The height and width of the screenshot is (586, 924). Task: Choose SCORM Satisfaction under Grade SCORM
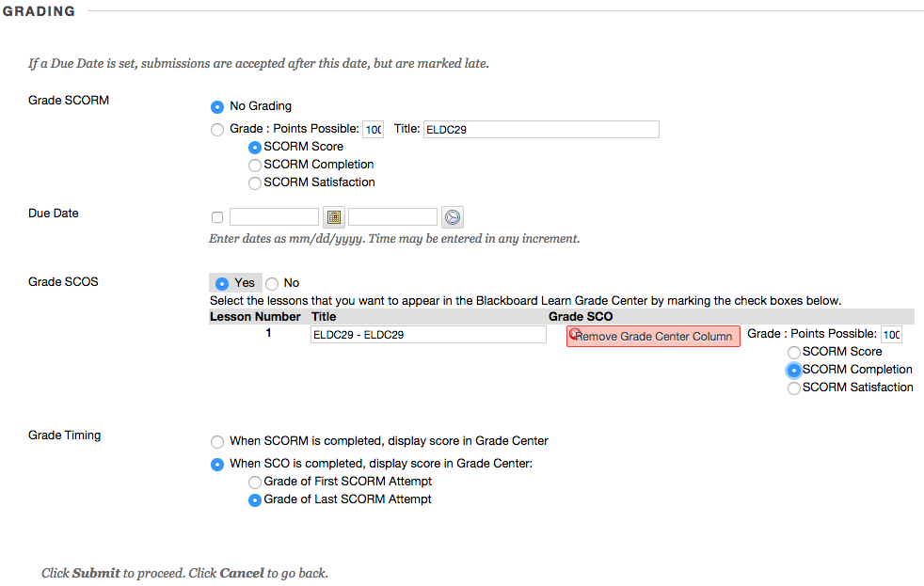[x=254, y=183]
